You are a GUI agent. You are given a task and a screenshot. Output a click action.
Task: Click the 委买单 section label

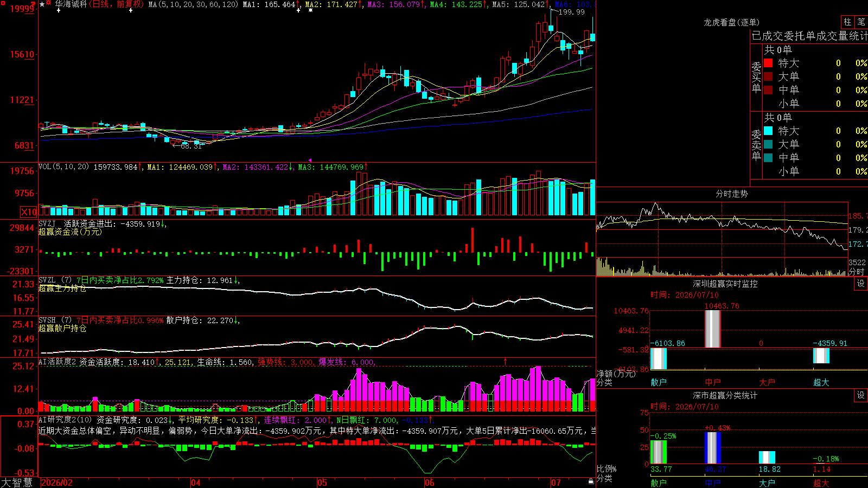coord(756,78)
